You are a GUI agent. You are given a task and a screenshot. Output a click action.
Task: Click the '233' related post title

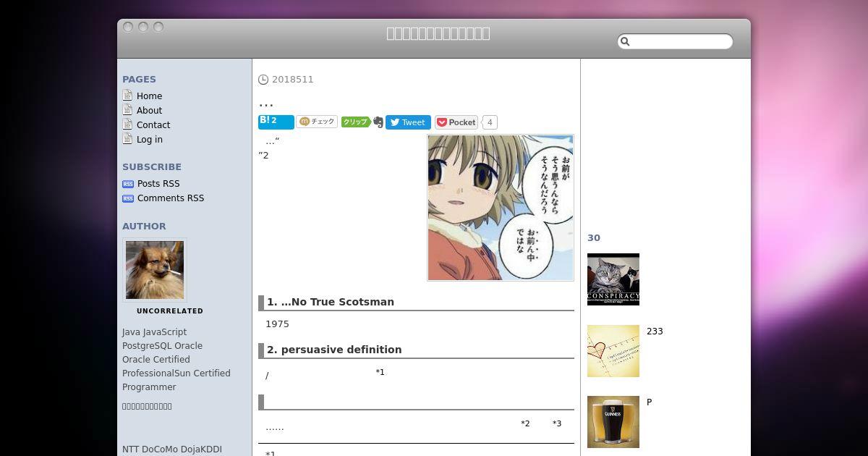tap(655, 331)
